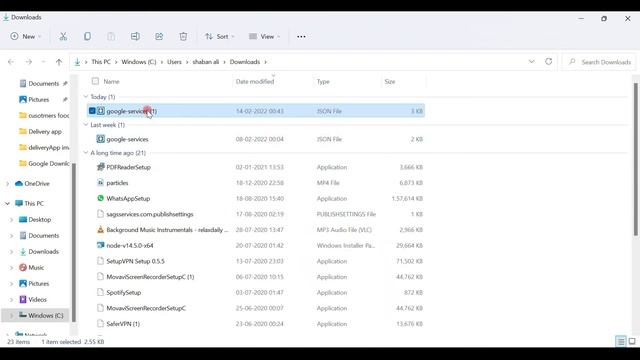Open the See more three-dots menu
Image resolution: width=640 pixels, height=360 pixels.
coord(301,36)
